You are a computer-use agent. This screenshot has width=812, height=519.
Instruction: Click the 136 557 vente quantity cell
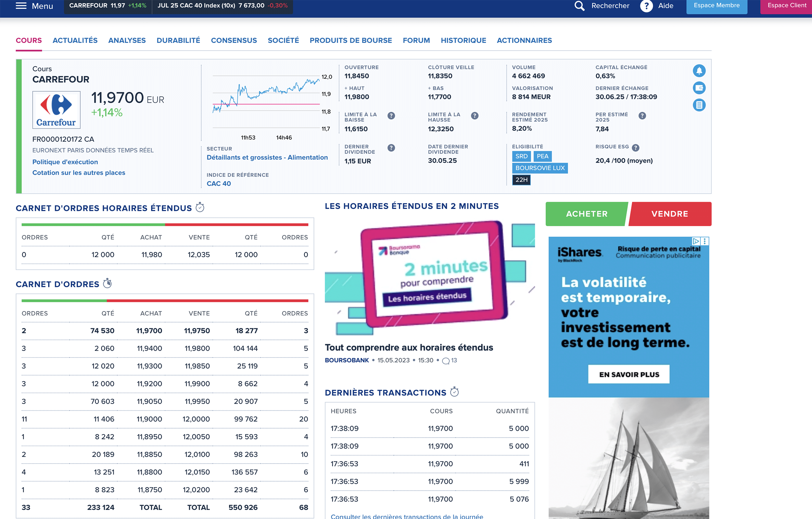245,472
